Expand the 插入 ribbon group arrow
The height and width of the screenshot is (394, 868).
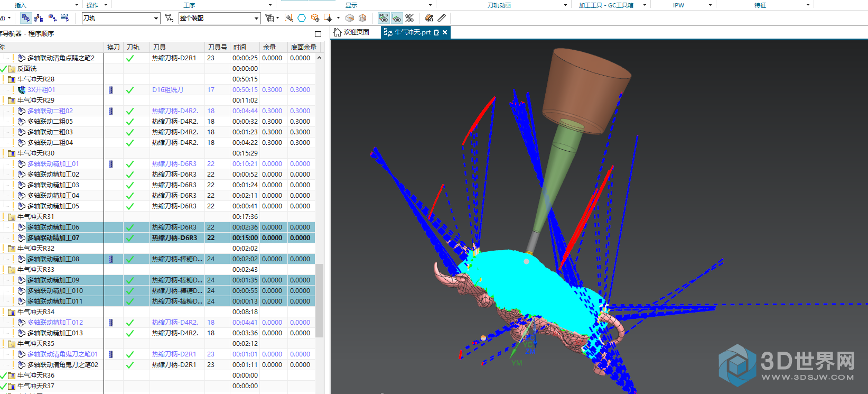click(77, 5)
